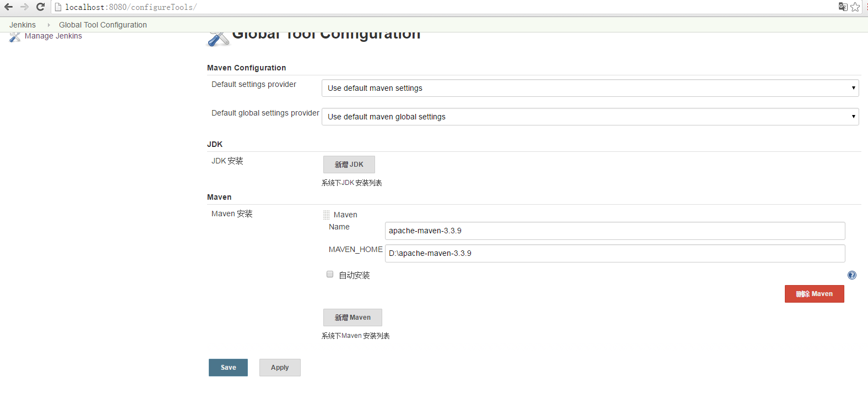This screenshot has height=405, width=868.
Task: Click the JDK section heading
Action: tap(215, 144)
